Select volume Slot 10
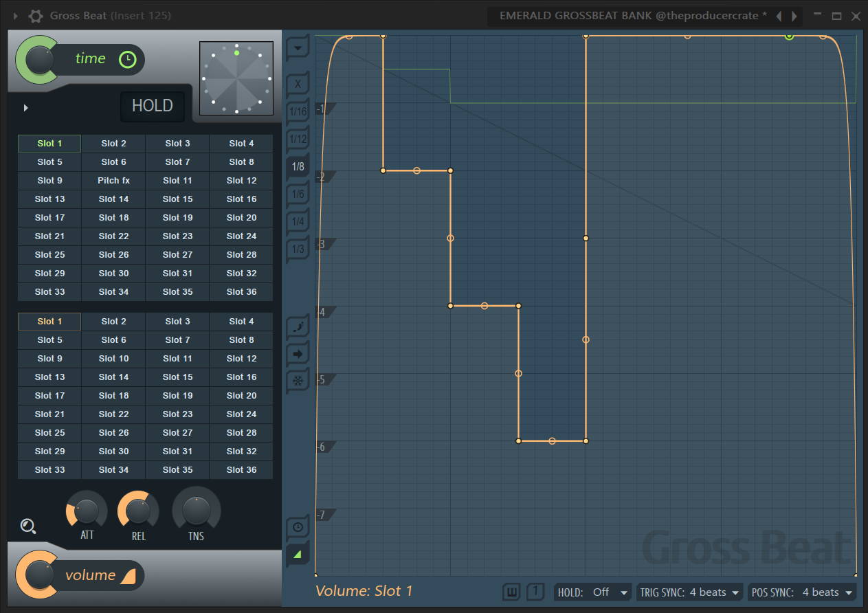Screen dimensions: 868x613 pyautogui.click(x=113, y=359)
